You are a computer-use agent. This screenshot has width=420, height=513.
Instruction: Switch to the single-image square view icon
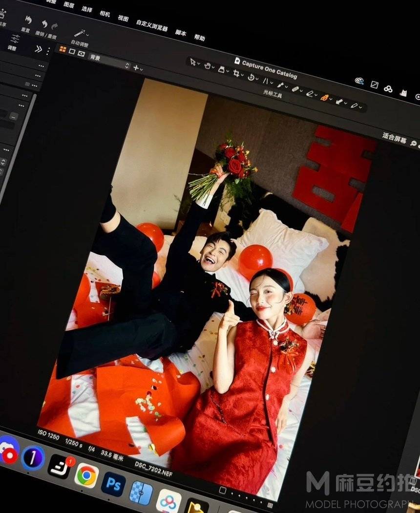point(72,52)
